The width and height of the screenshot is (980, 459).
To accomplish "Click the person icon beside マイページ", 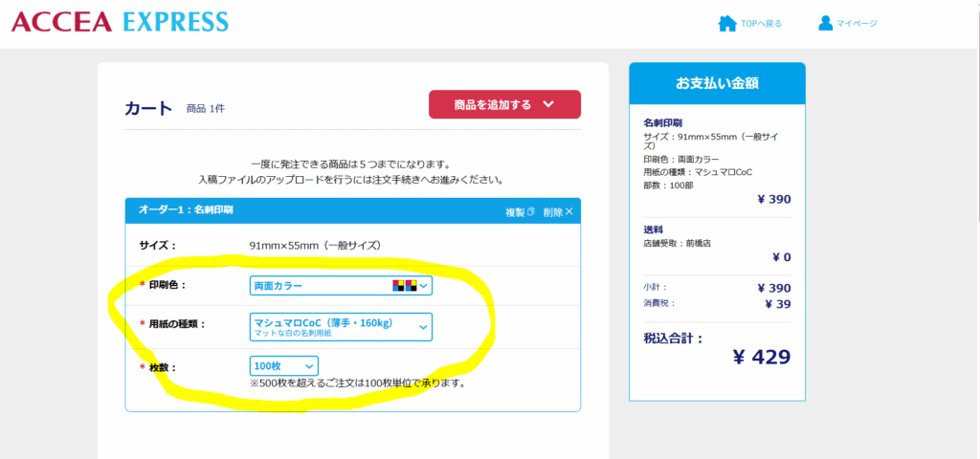I will [x=825, y=23].
